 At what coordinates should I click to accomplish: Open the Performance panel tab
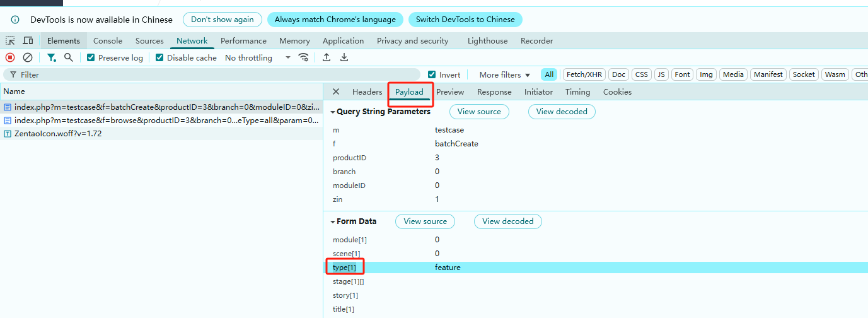click(x=243, y=41)
